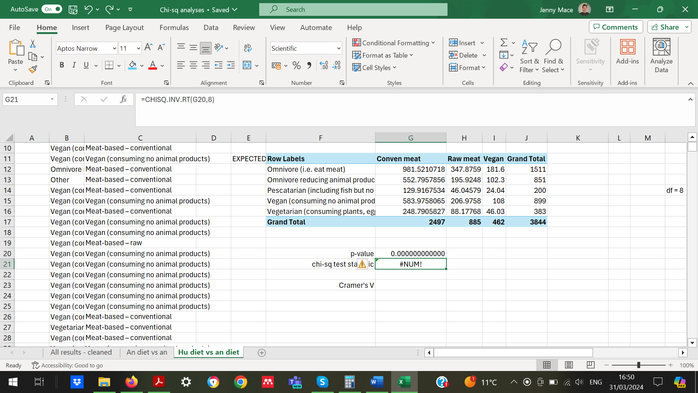Screen dimensions: 698x393
Task: Toggle Align Left in Alignment group
Action: point(180,65)
